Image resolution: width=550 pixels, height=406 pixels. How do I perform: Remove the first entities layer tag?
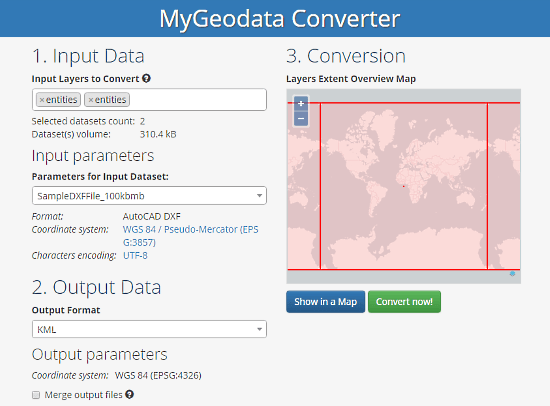tap(42, 100)
